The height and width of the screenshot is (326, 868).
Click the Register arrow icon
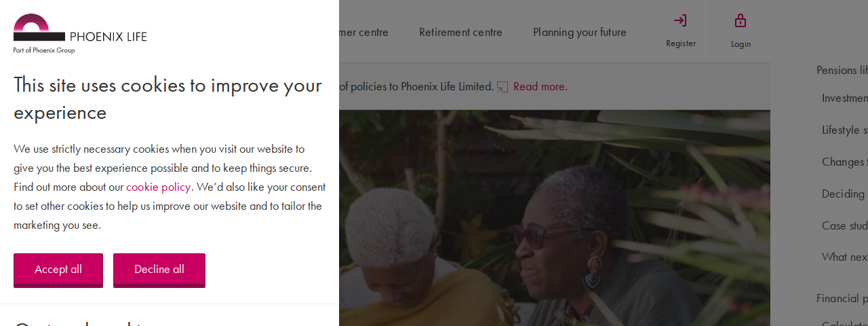click(680, 20)
